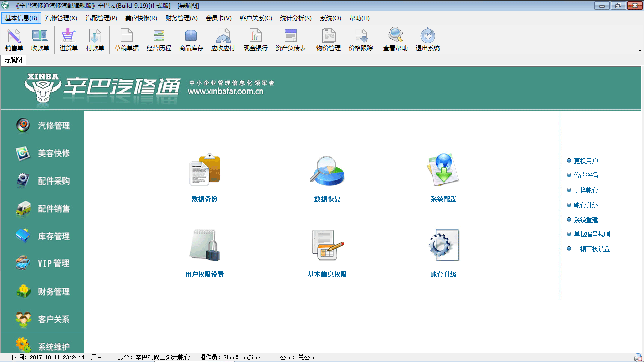Screen dimensions: 644x362
Task: Open the 统计分析(S) menu
Action: (296, 18)
